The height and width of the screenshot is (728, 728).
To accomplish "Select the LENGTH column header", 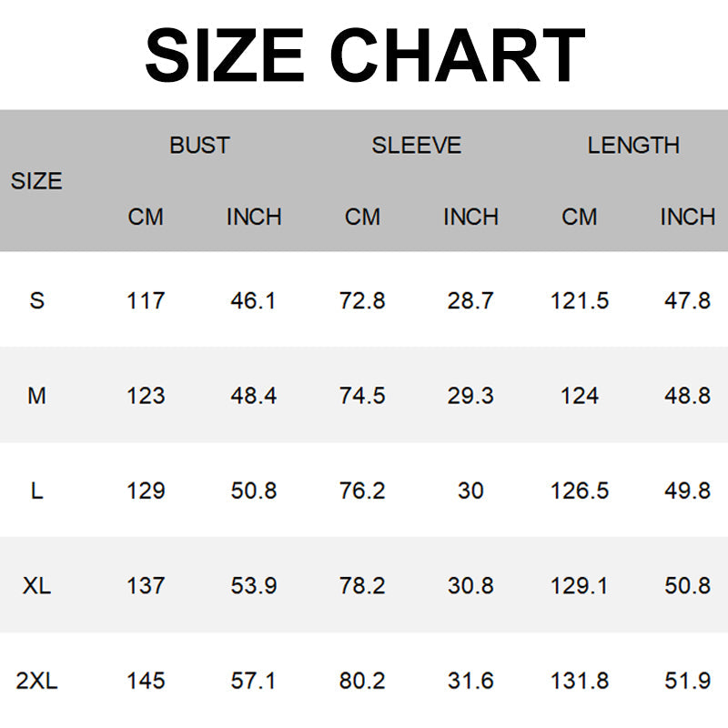I will pyautogui.click(x=633, y=145).
